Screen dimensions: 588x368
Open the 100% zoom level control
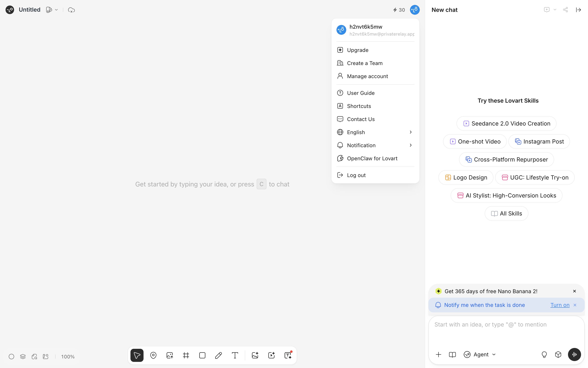click(68, 357)
